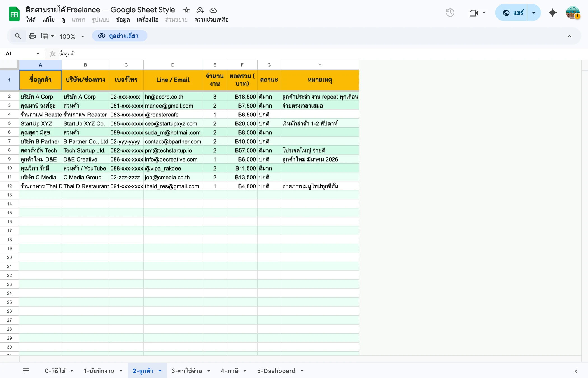This screenshot has width=588, height=378.
Task: Start a video meeting from the camera icon
Action: point(473,13)
